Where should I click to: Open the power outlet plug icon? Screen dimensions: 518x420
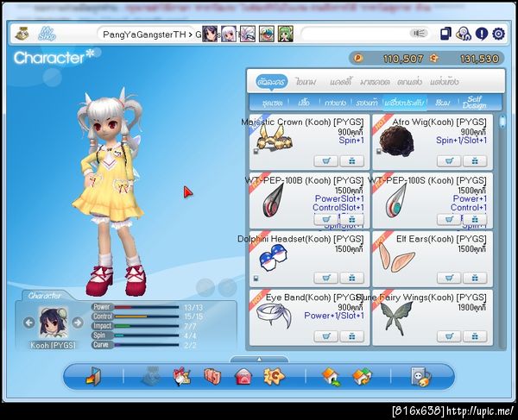pos(421,377)
